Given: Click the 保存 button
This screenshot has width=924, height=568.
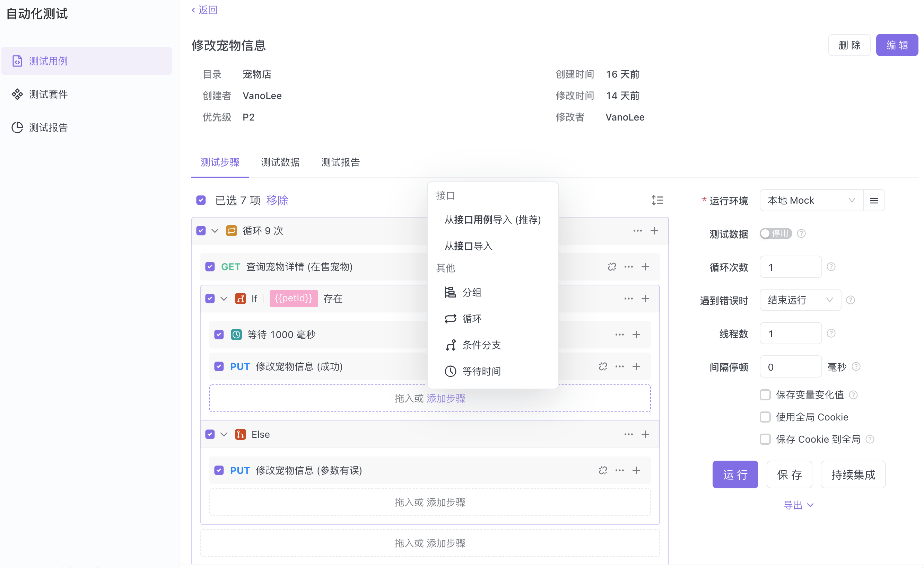Looking at the screenshot, I should pyautogui.click(x=789, y=475).
